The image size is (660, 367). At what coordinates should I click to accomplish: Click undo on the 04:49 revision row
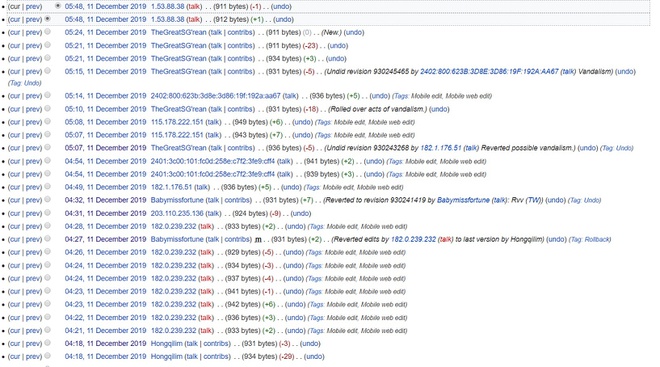pyautogui.click(x=291, y=187)
